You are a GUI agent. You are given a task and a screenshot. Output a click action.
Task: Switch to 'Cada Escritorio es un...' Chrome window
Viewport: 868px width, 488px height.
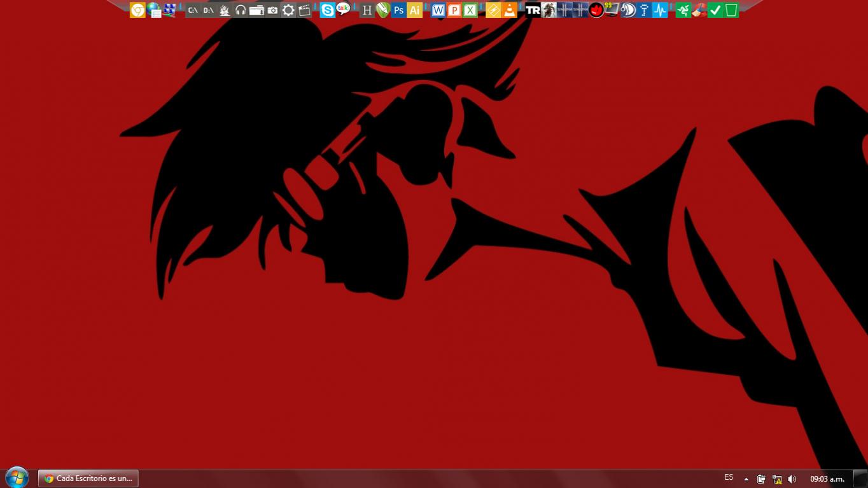88,478
